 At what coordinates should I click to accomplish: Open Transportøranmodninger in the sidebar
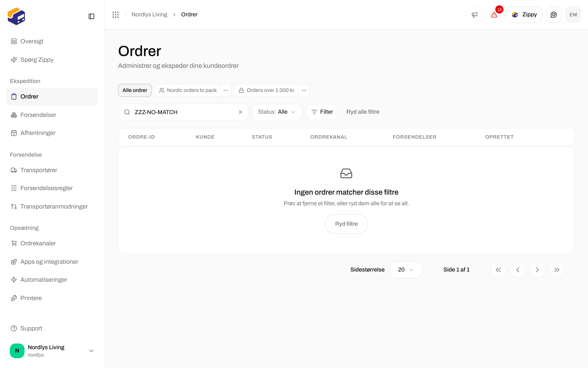pos(52,206)
